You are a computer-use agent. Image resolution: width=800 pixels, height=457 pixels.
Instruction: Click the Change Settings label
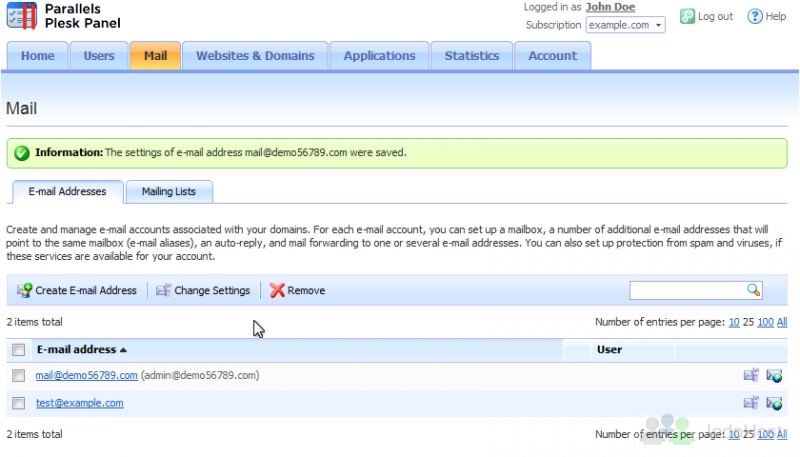point(212,290)
